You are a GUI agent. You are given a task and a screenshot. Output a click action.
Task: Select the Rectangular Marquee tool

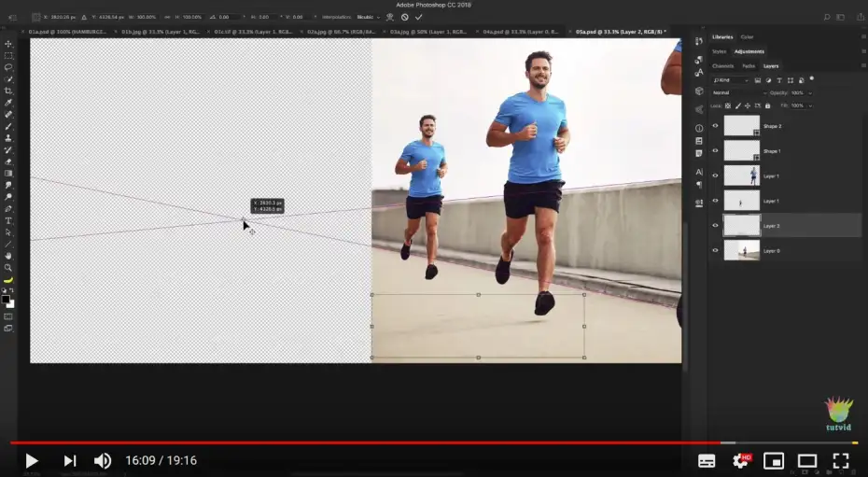8,56
